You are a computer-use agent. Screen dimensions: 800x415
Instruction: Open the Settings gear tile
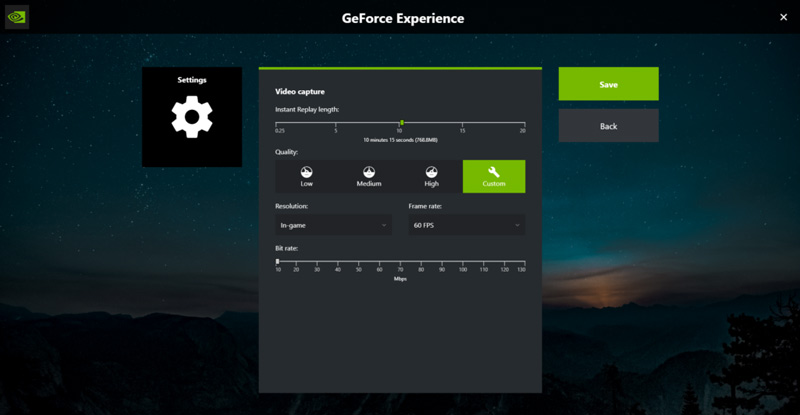point(192,117)
